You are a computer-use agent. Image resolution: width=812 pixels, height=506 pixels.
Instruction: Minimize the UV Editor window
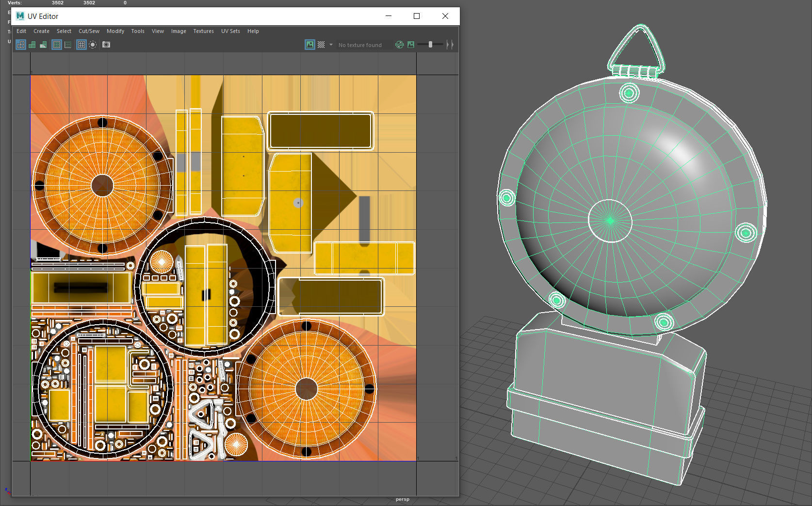coord(389,16)
